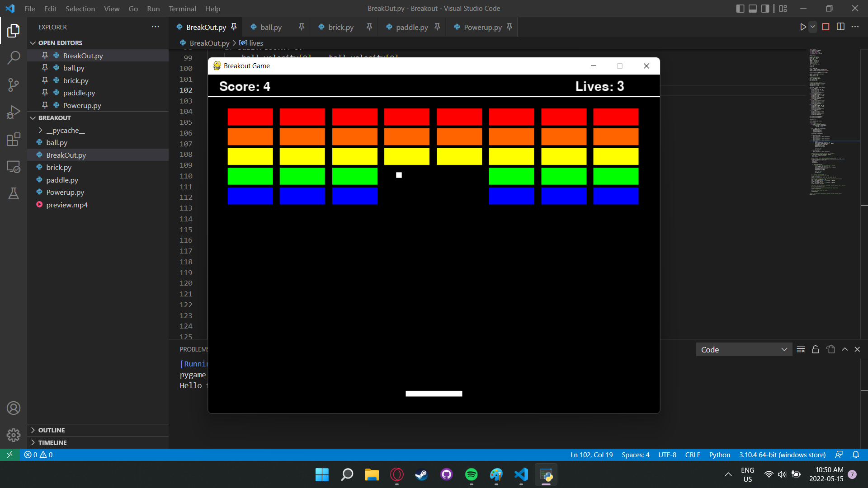Open the Source Control view
868x488 pixels.
click(x=14, y=84)
